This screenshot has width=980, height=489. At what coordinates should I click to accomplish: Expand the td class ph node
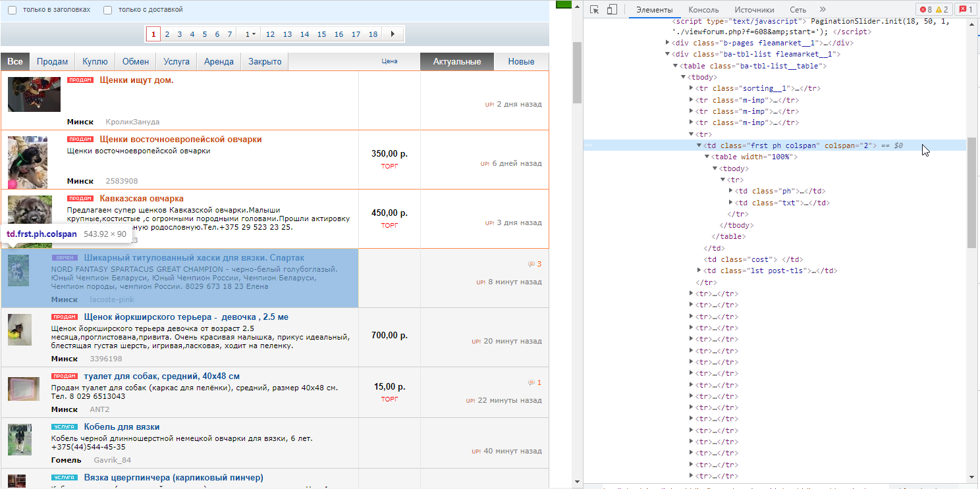(x=731, y=192)
